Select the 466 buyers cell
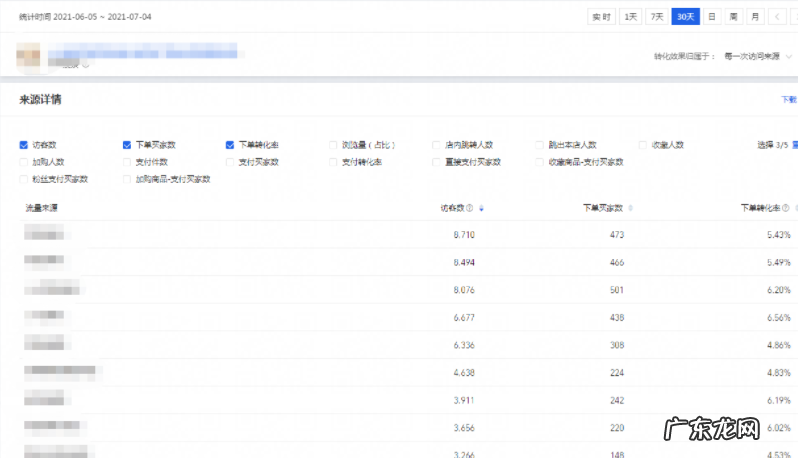798x458 pixels. coord(617,263)
